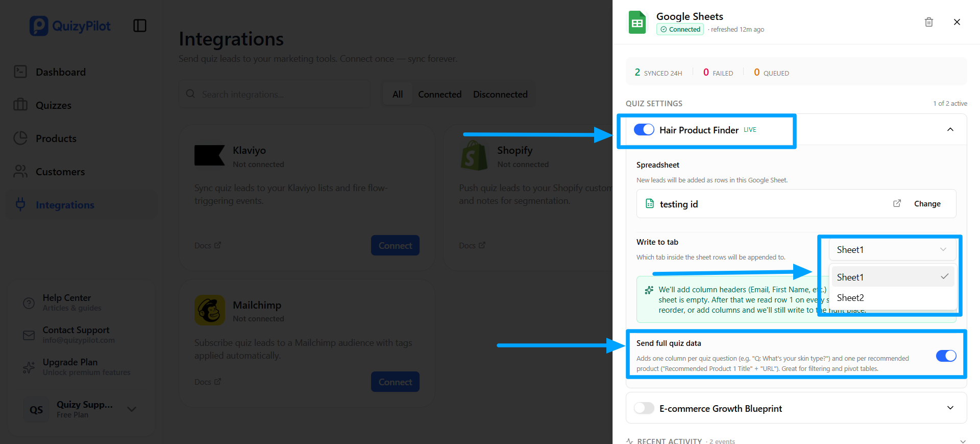The image size is (980, 444).
Task: Click the QS account avatar
Action: [36, 409]
